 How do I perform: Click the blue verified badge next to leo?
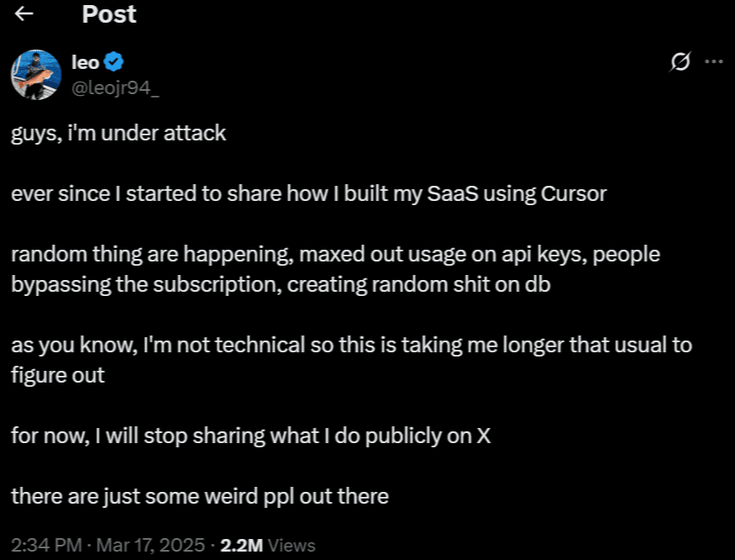click(114, 62)
